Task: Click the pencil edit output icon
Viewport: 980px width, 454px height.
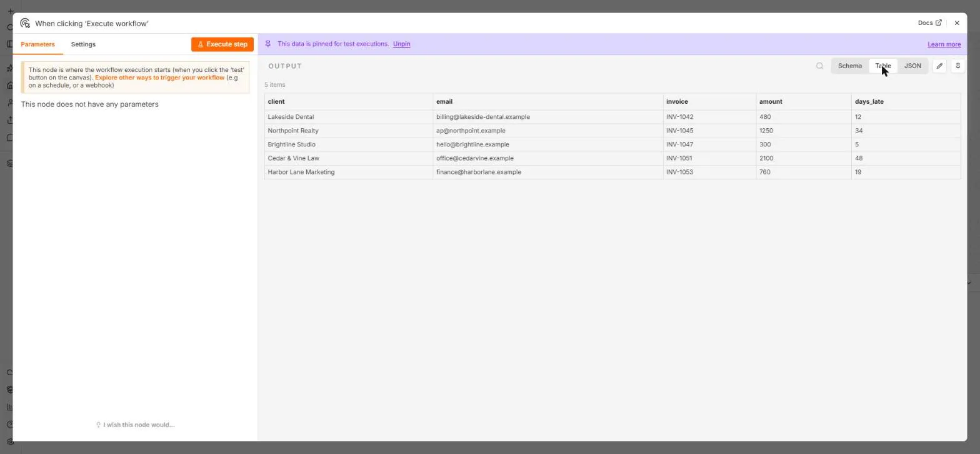Action: coord(939,66)
